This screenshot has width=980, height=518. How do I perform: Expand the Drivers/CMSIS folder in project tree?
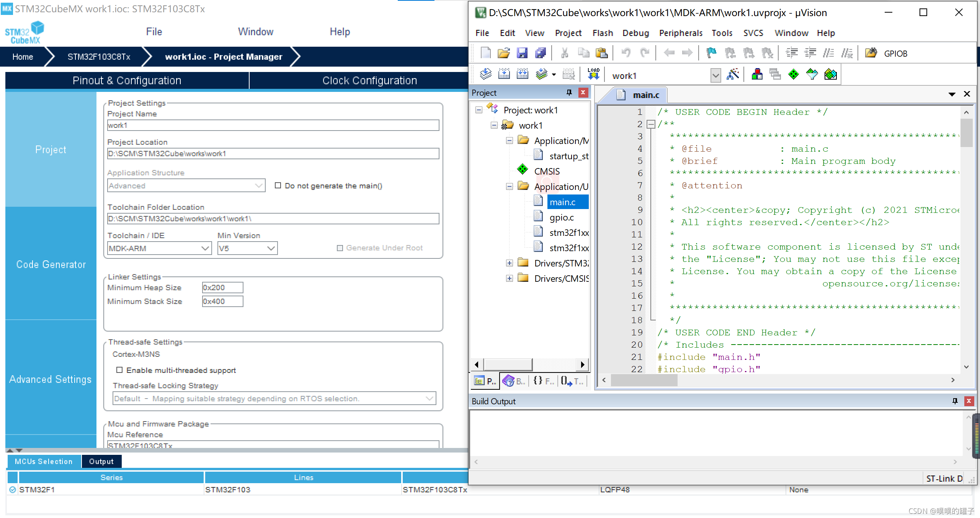point(509,278)
